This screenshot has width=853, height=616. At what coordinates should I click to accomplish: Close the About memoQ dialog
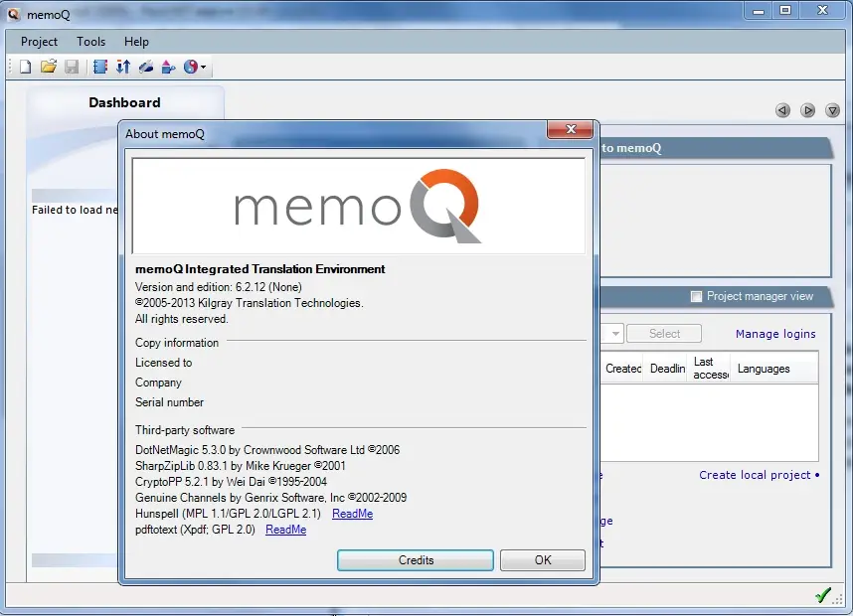click(x=570, y=129)
